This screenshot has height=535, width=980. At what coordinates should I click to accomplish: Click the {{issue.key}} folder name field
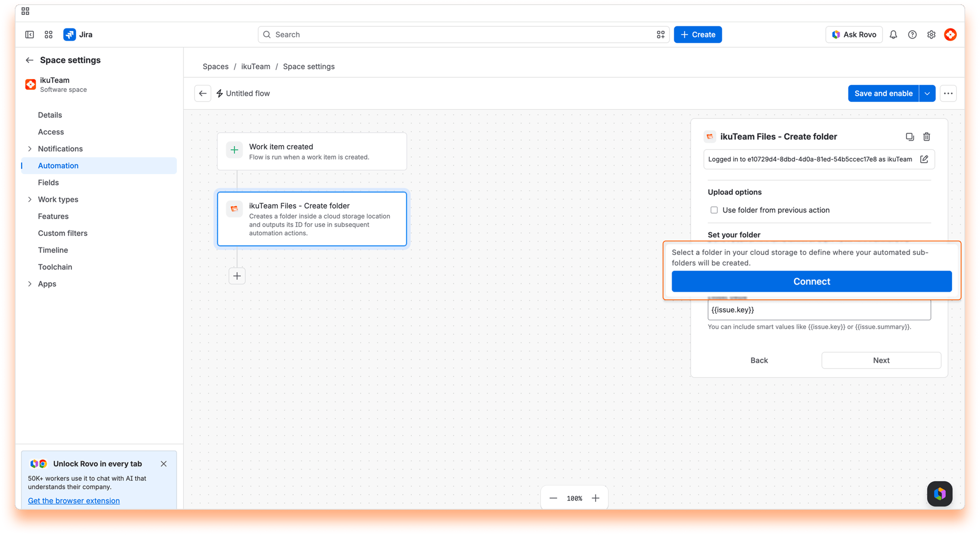819,310
